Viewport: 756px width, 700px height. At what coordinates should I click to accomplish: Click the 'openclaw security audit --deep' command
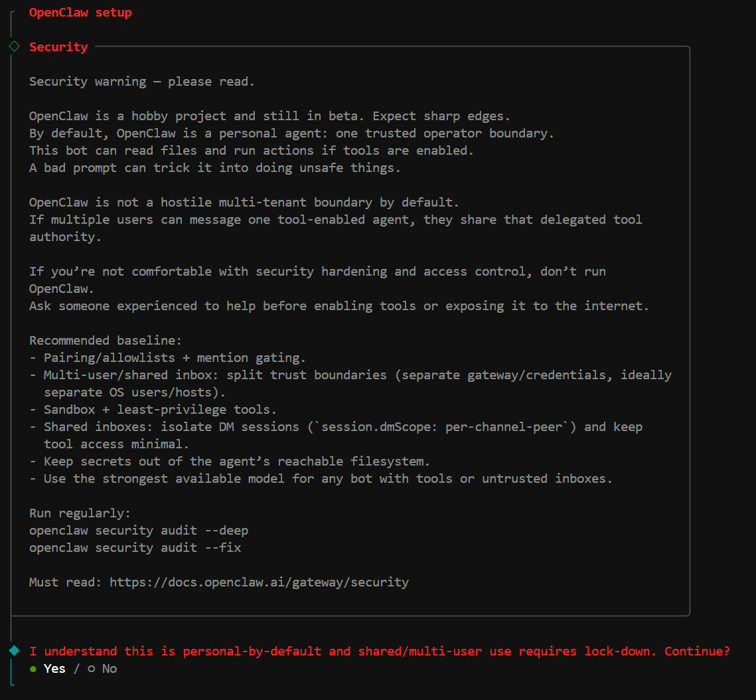click(x=138, y=531)
